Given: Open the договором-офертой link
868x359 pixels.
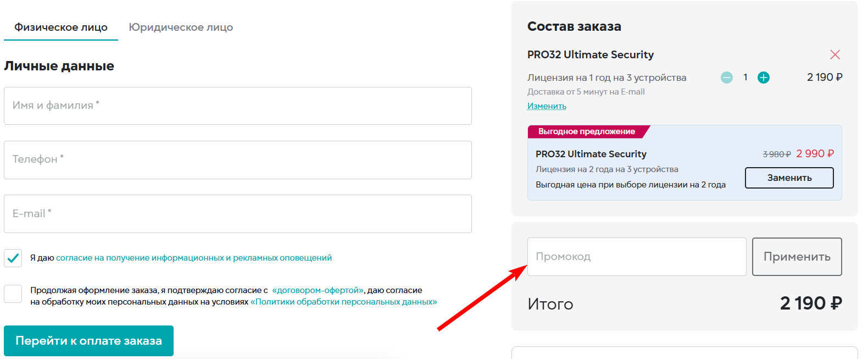Looking at the screenshot, I should [318, 290].
